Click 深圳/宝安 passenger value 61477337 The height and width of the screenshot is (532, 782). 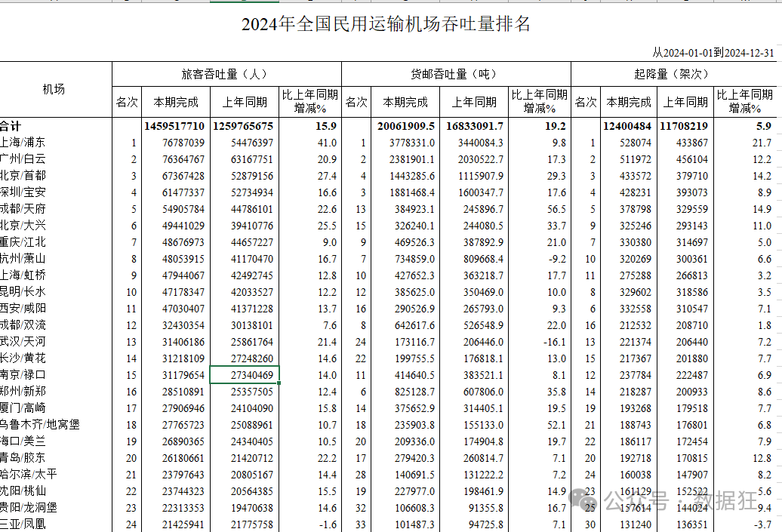(183, 192)
